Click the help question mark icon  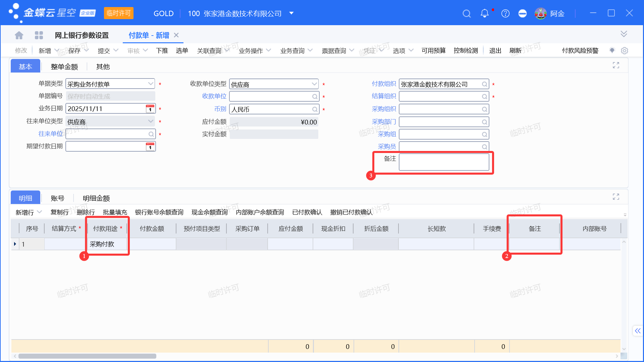coord(505,13)
